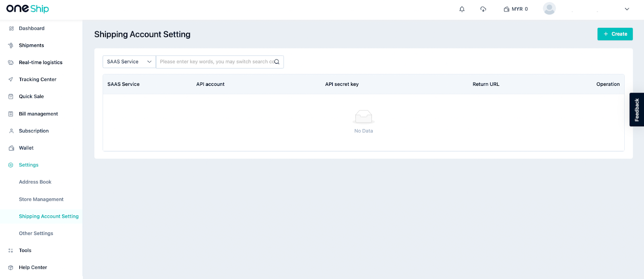Open the Subscription page
Screen dimensions: 644x279
click(x=34, y=131)
